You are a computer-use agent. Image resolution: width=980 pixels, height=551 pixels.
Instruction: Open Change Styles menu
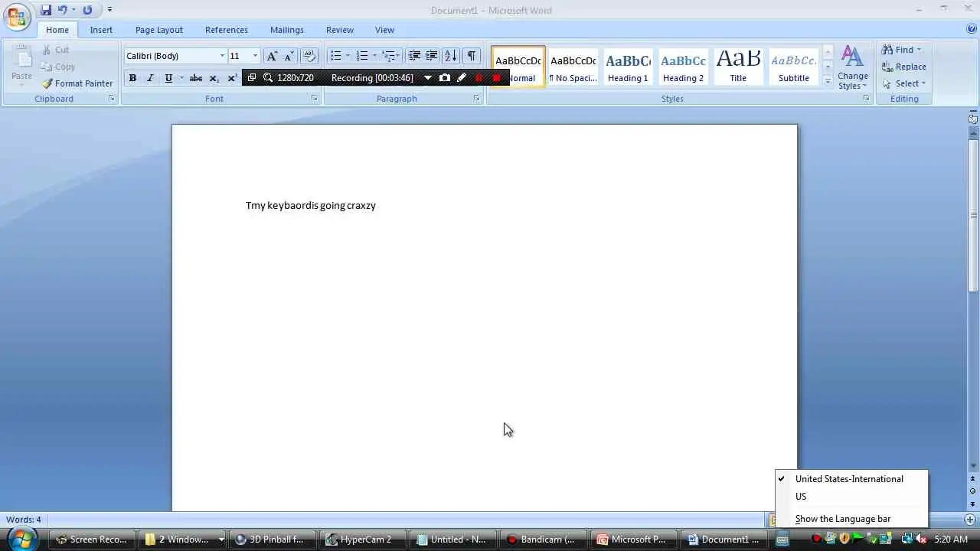pyautogui.click(x=853, y=67)
